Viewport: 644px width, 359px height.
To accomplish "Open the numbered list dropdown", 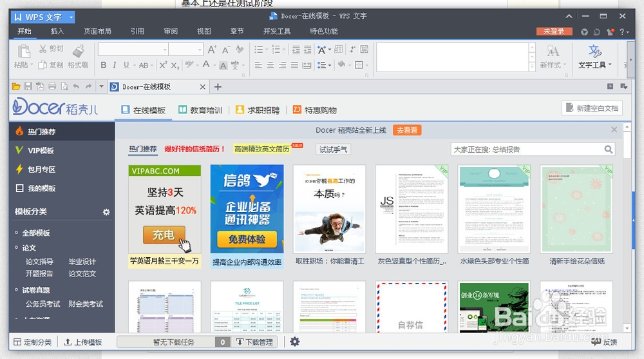I will 284,50.
